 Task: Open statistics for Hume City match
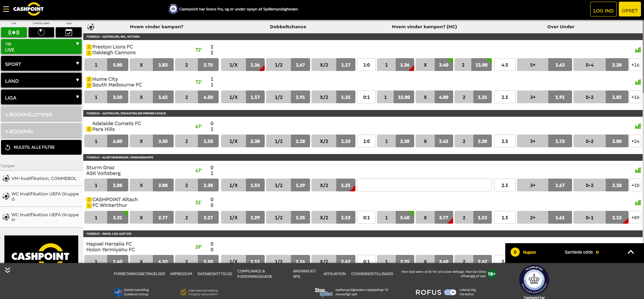tap(638, 82)
